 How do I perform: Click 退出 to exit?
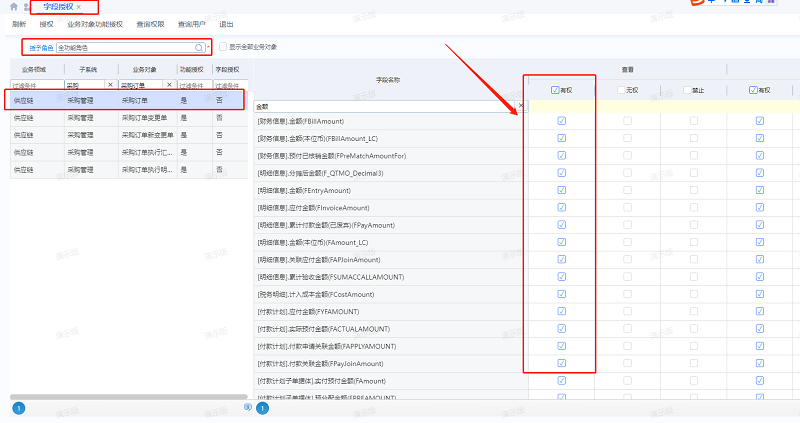pyautogui.click(x=226, y=24)
